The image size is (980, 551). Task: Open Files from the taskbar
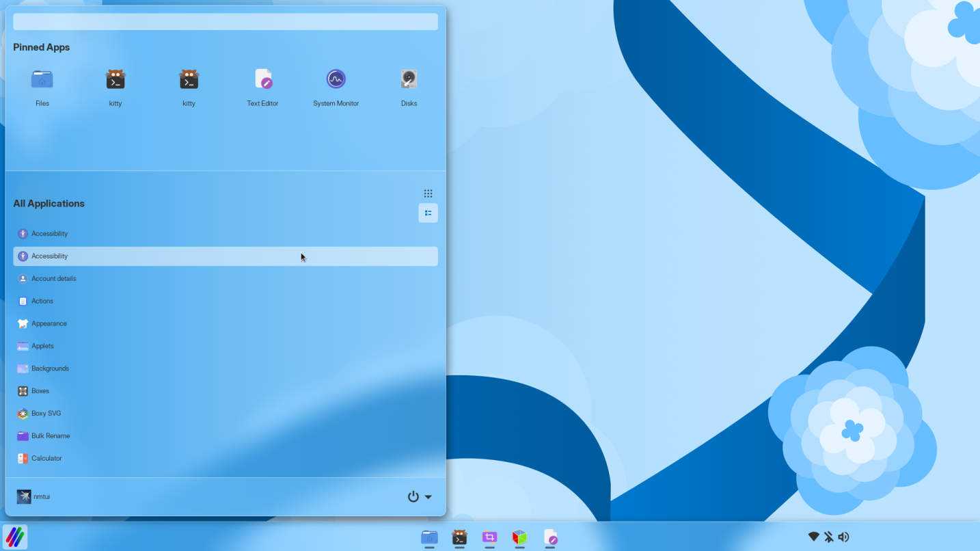coord(429,537)
